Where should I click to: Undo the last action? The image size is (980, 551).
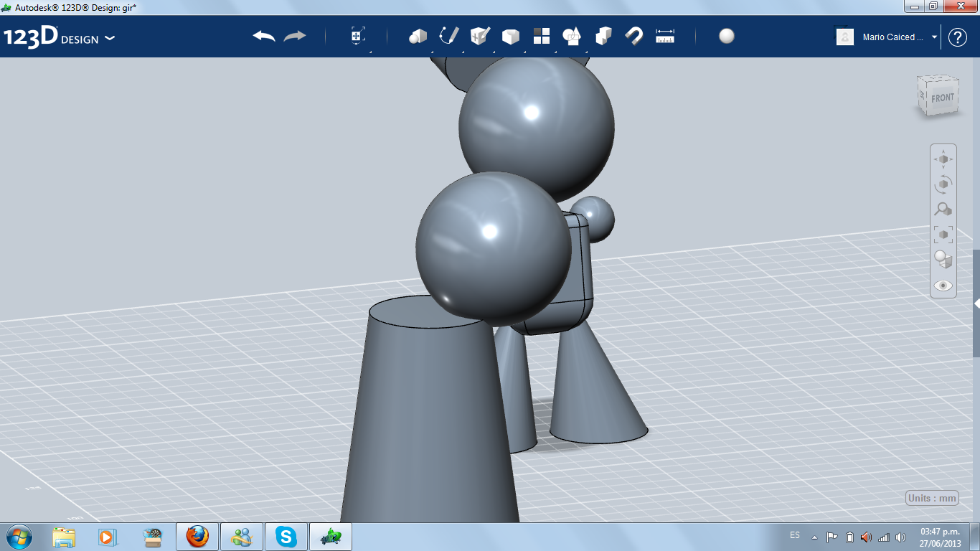pyautogui.click(x=264, y=37)
